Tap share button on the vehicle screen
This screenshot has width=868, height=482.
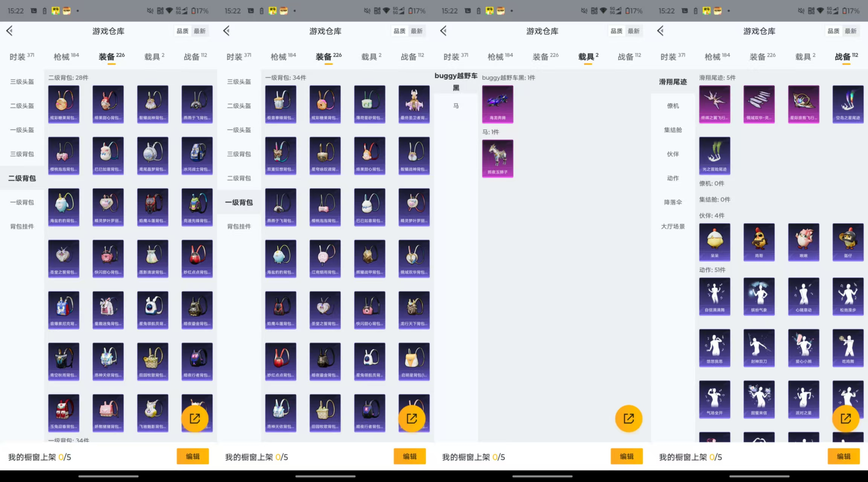(x=628, y=418)
